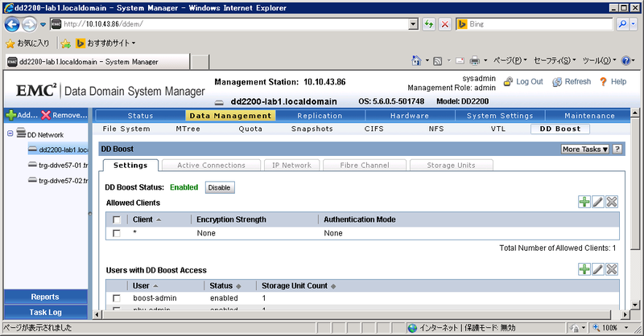Screen dimensions: 644x336
Task: Add a DD Boost user with plus icon
Action: [584, 269]
